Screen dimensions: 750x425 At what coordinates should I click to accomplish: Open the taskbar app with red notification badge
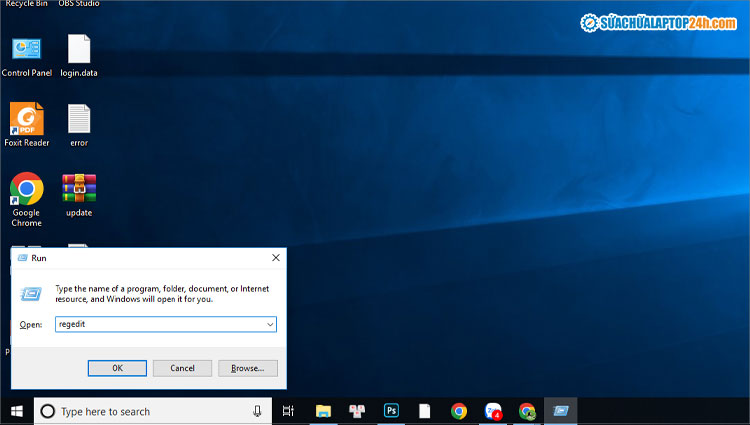point(493,411)
